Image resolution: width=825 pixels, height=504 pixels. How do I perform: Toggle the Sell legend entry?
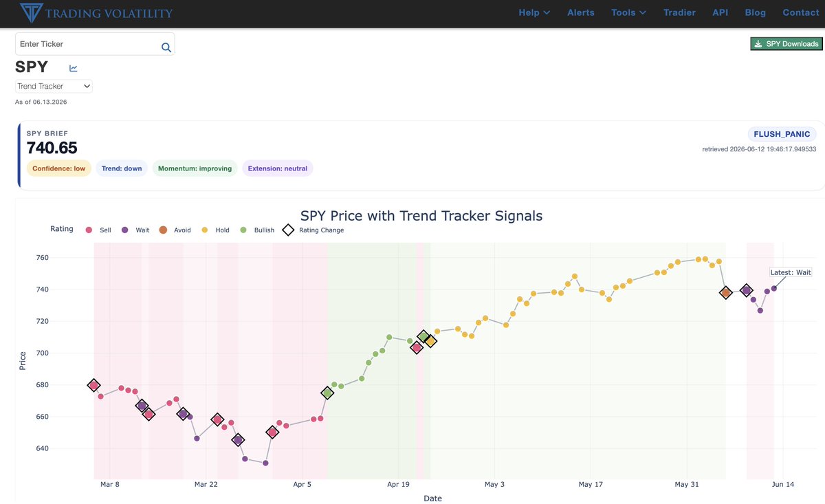point(99,230)
